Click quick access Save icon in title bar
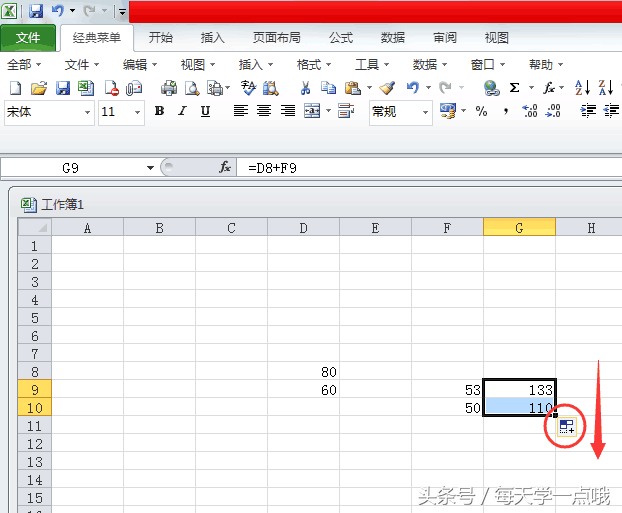This screenshot has height=513, width=622. tap(36, 11)
